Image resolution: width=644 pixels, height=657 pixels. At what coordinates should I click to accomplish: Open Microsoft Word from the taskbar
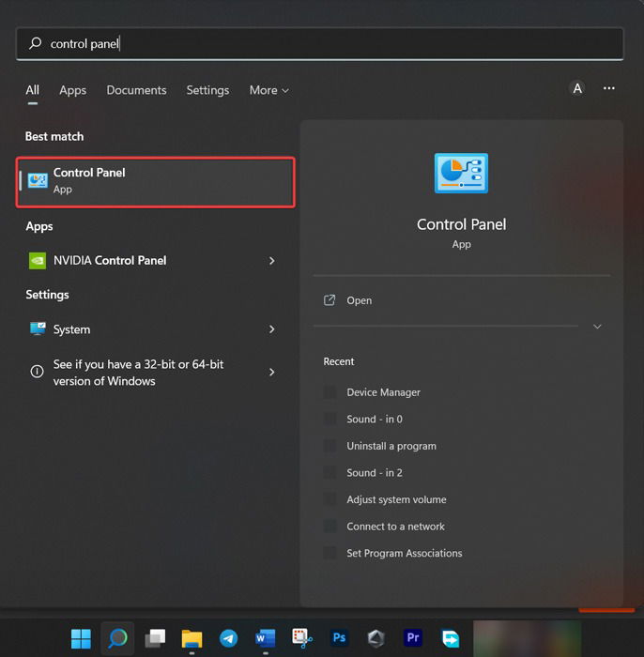tap(266, 638)
